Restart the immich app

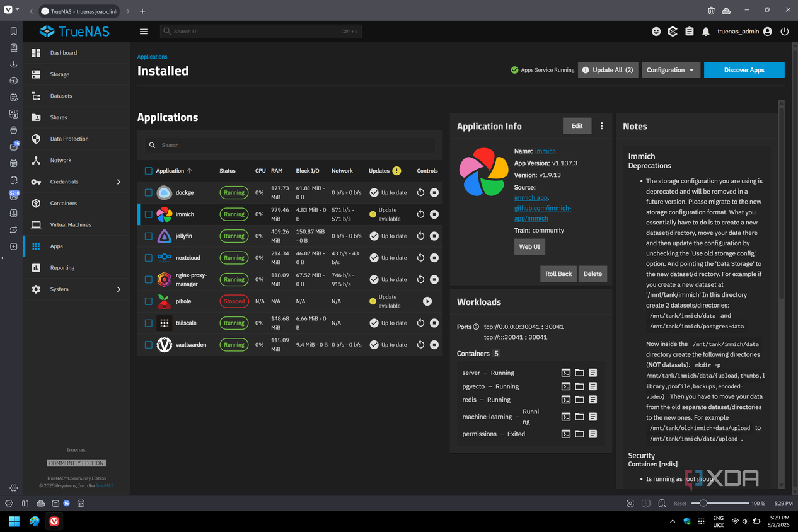pyautogui.click(x=420, y=214)
